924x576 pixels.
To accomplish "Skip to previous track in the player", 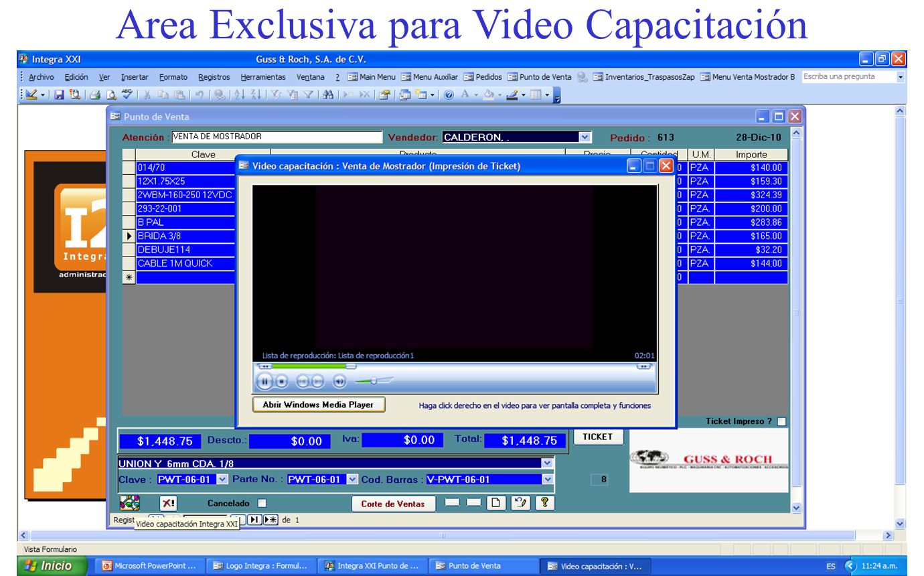I will [302, 382].
